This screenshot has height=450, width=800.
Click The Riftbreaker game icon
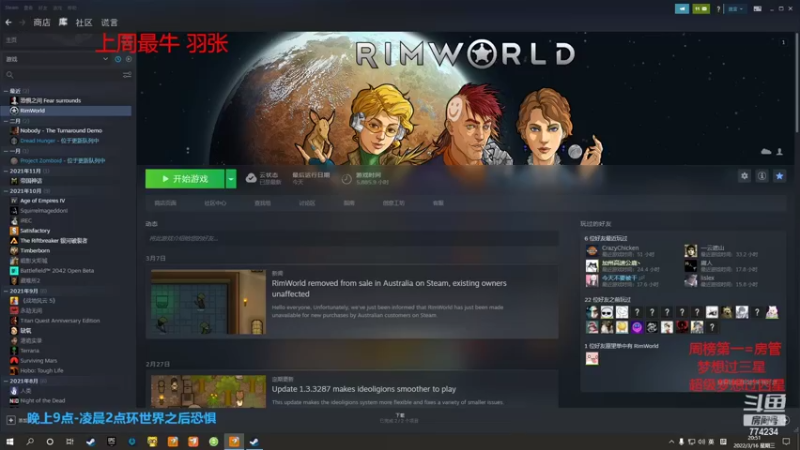coord(14,240)
